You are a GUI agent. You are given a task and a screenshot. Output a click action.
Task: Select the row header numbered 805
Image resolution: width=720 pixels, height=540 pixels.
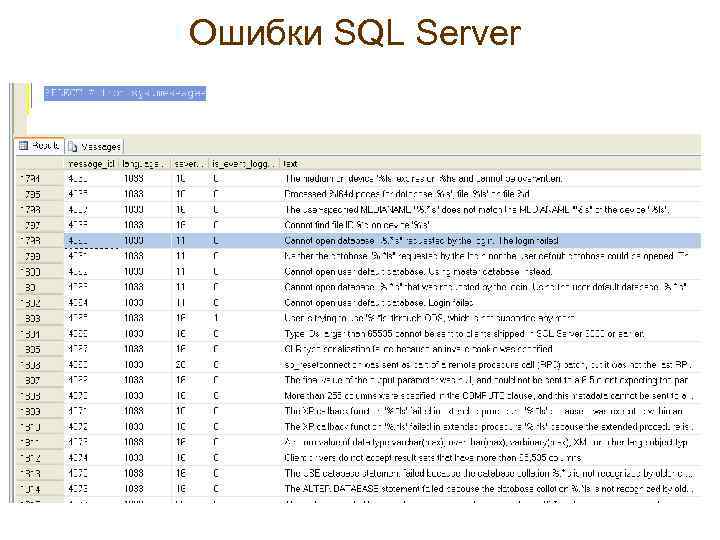39,349
